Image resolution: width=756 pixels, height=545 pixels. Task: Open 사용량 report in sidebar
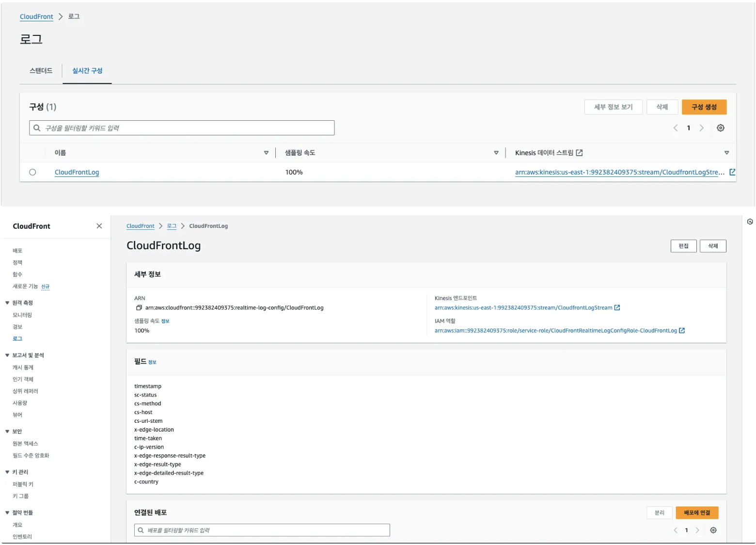click(x=20, y=403)
